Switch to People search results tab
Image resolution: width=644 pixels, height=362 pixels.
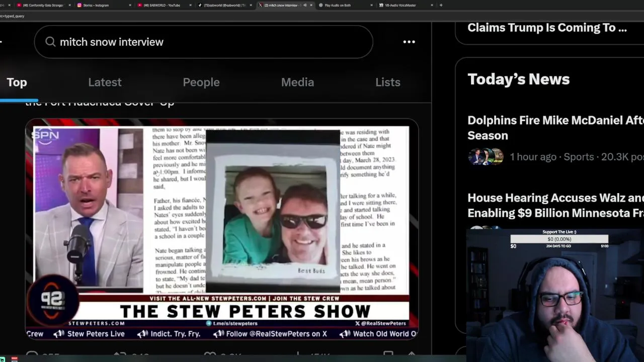click(201, 82)
